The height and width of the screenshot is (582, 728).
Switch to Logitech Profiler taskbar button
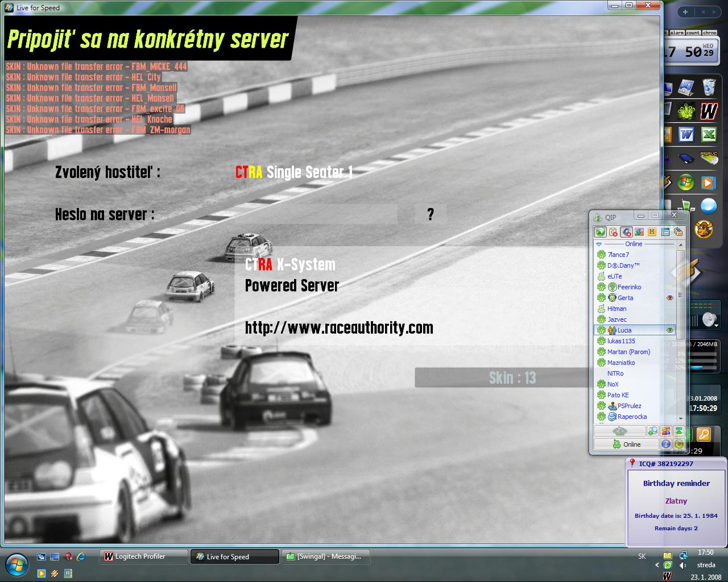[144, 556]
